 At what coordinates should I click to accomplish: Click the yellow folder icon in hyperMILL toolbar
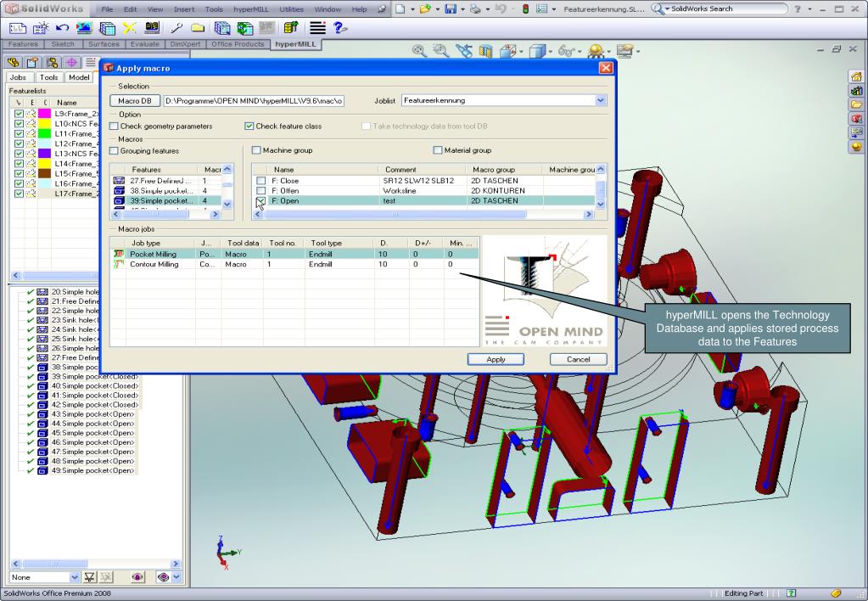[x=198, y=28]
